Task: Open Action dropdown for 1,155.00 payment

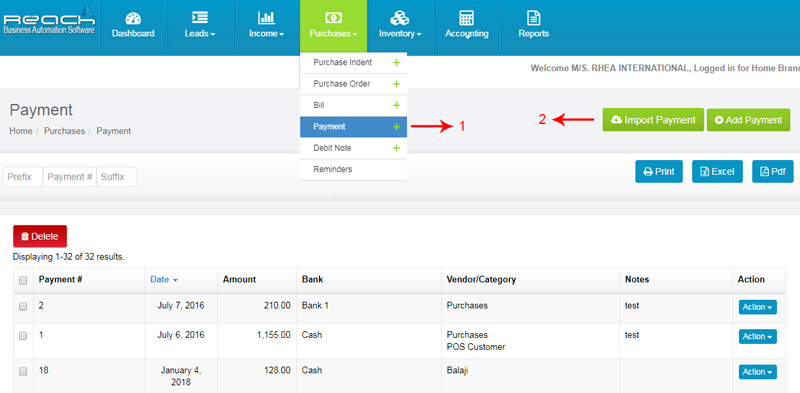Action: coord(758,337)
